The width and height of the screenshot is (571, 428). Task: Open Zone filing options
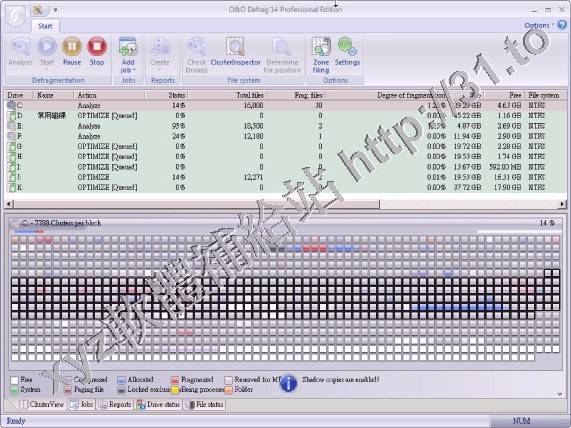coord(321,47)
